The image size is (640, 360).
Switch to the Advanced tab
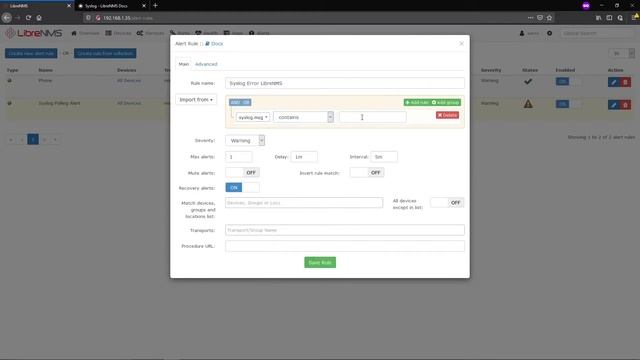click(x=206, y=64)
